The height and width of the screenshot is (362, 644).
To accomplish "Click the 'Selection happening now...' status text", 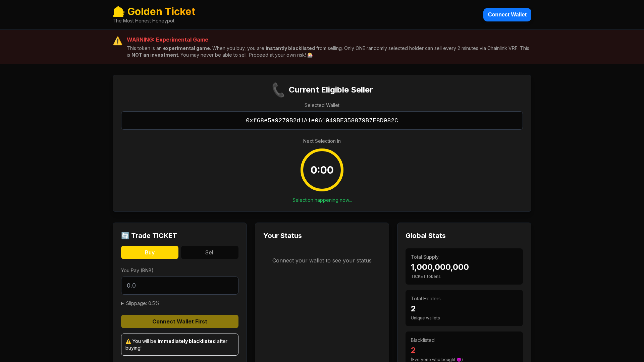I will 322,200.
